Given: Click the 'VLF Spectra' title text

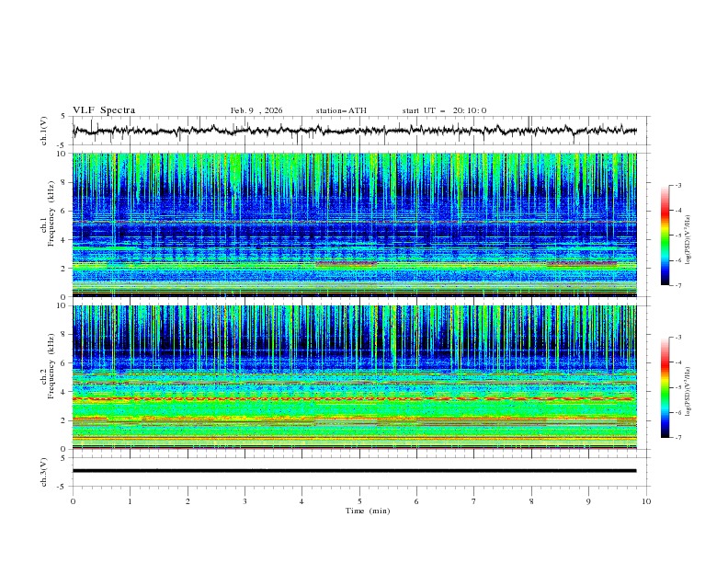Looking at the screenshot, I should pyautogui.click(x=104, y=110).
